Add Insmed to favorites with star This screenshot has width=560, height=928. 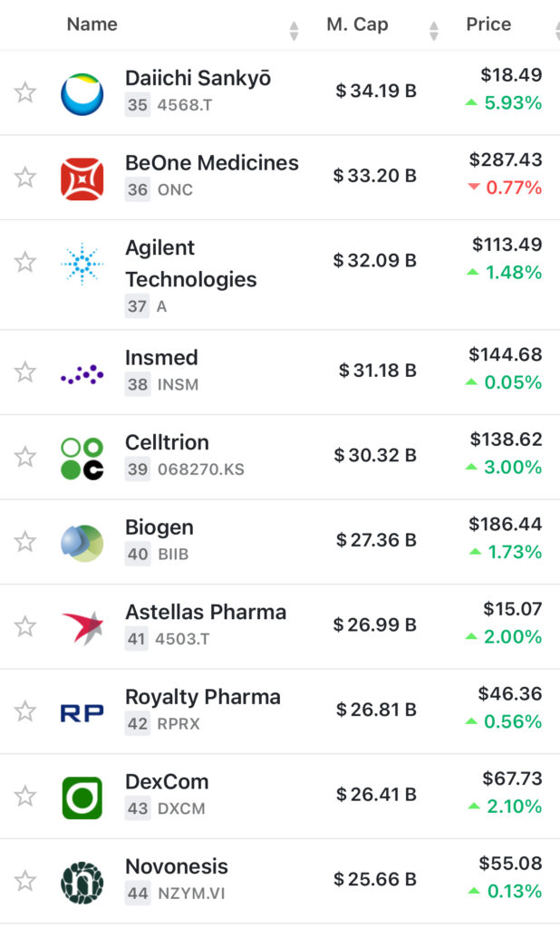pos(25,372)
